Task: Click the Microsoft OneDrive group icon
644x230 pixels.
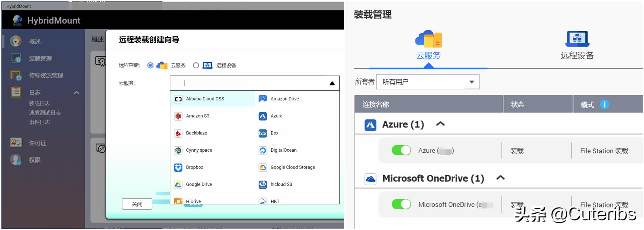Action: pyautogui.click(x=370, y=179)
